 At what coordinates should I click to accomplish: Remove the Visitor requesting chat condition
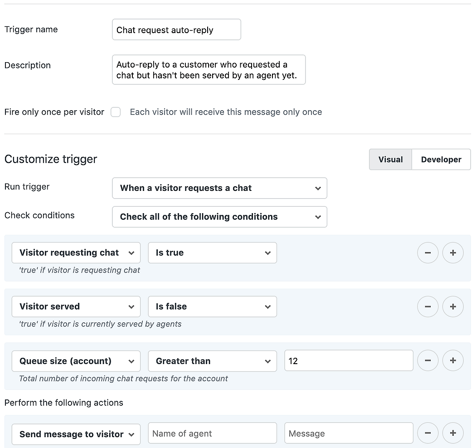[427, 253]
